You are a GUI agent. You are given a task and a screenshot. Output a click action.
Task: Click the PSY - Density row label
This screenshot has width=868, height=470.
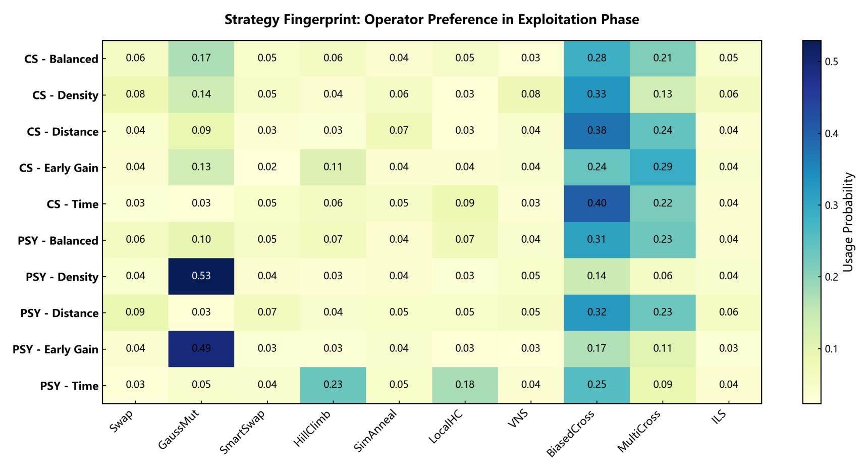coord(62,277)
